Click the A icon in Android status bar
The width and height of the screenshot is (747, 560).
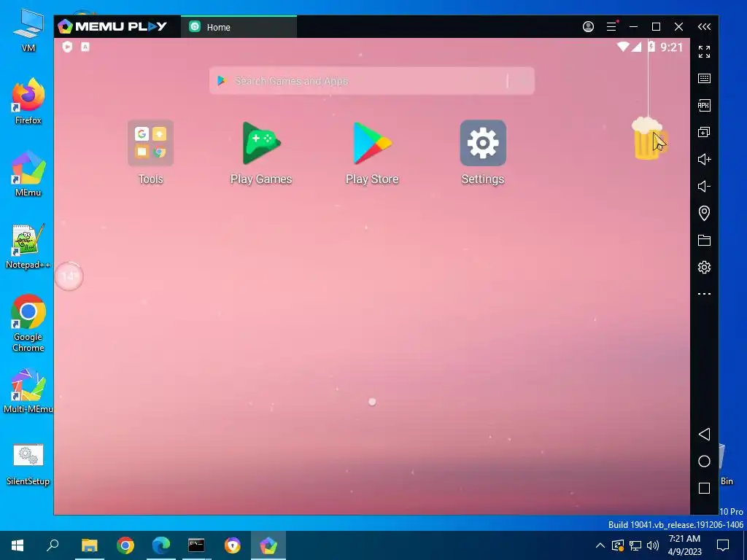[x=85, y=47]
